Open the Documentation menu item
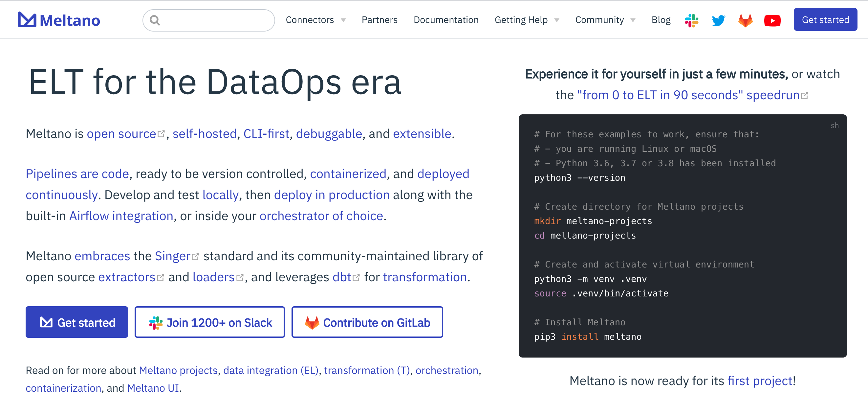This screenshot has width=868, height=395. (446, 20)
